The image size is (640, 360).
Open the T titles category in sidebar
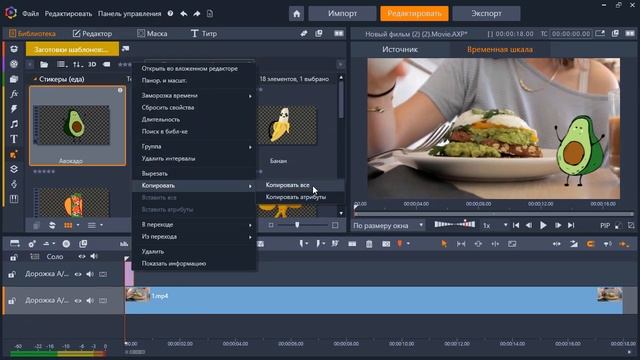(x=14, y=139)
